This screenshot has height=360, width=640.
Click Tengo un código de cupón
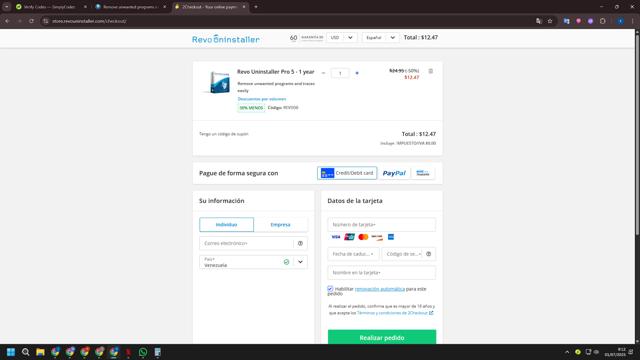[224, 134]
